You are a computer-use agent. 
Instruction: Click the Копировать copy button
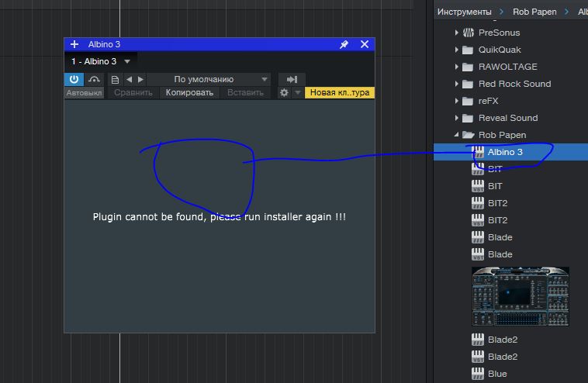pyautogui.click(x=189, y=92)
